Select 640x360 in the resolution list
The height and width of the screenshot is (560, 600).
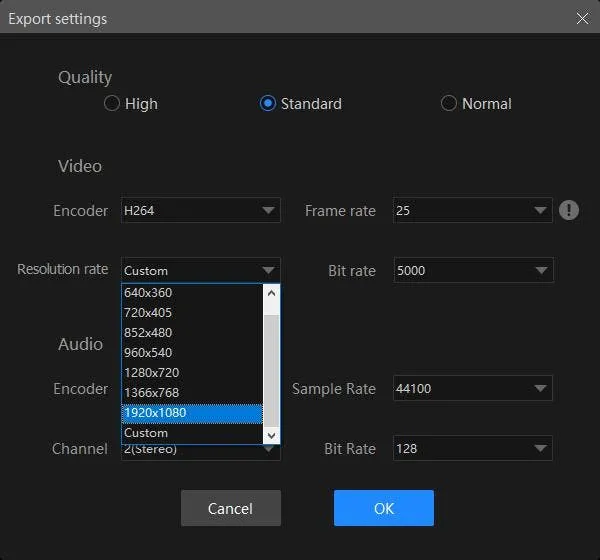click(191, 293)
